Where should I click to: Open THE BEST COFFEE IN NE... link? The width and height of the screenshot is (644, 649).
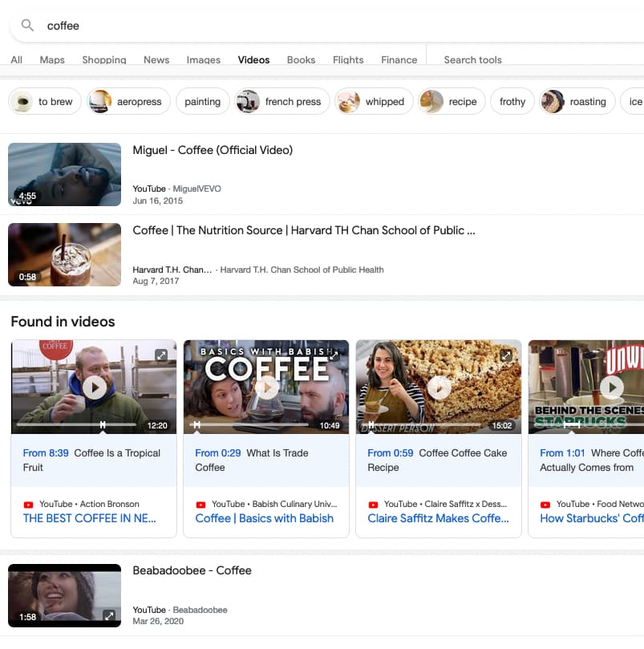click(x=89, y=518)
